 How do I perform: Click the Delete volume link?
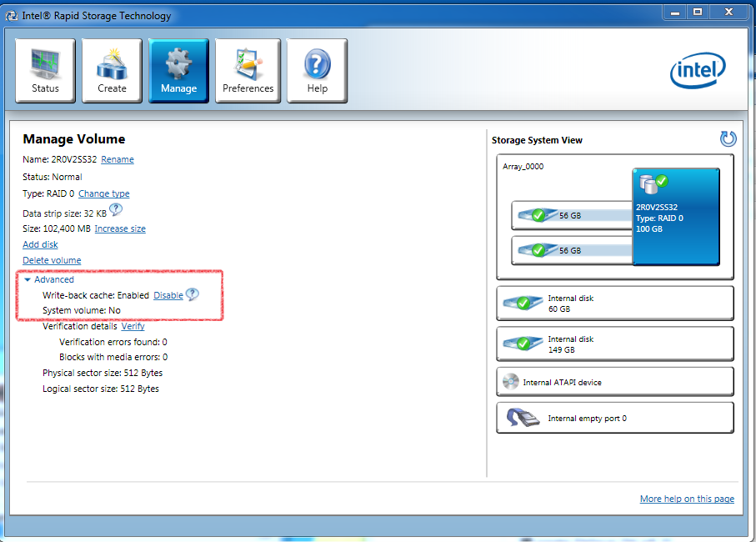click(52, 260)
